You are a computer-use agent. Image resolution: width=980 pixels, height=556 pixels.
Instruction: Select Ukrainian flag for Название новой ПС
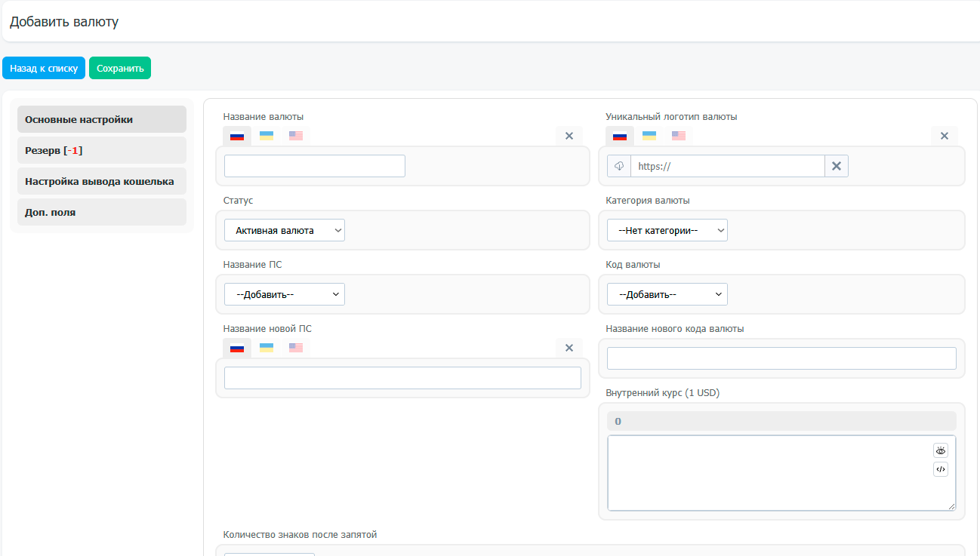coord(267,348)
